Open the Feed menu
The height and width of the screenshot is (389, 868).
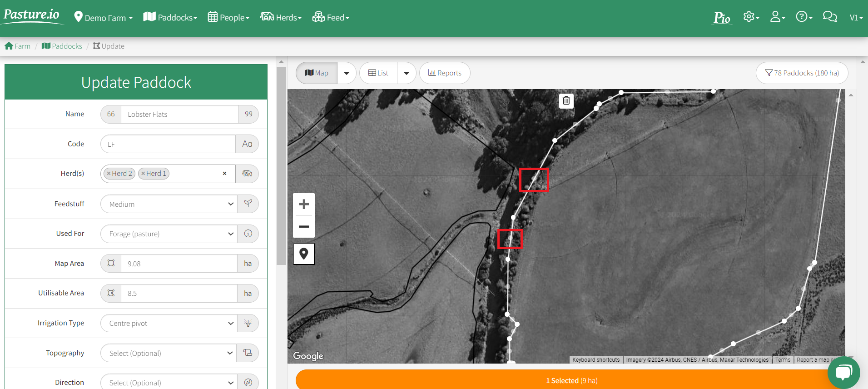331,18
